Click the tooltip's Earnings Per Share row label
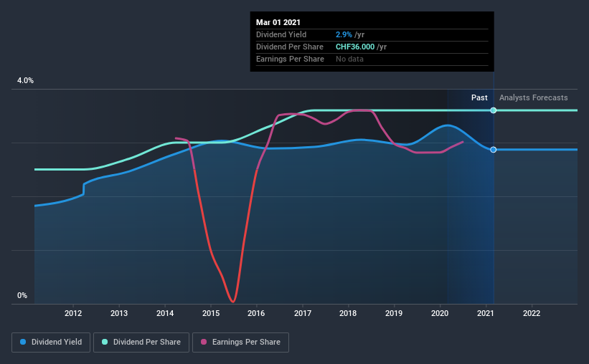 point(290,59)
